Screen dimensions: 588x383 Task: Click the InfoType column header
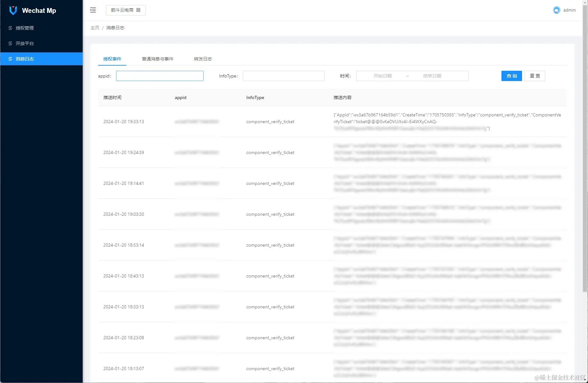255,97
